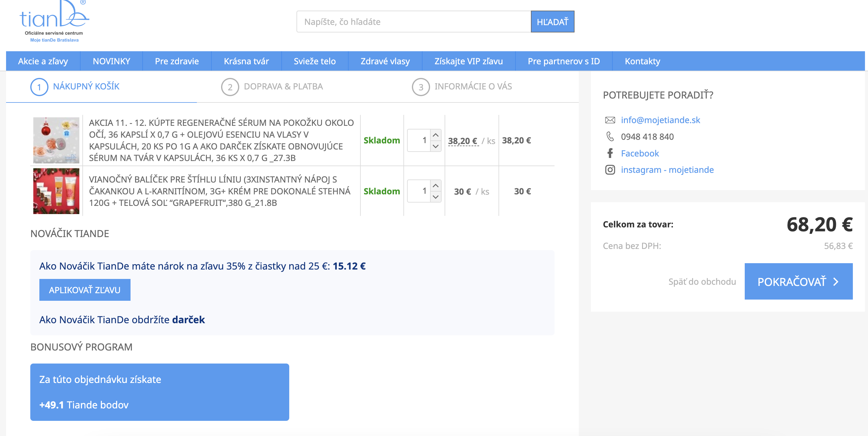Screen dimensions: 868x436
Task: Click phone number 0948 418 840
Action: (647, 137)
